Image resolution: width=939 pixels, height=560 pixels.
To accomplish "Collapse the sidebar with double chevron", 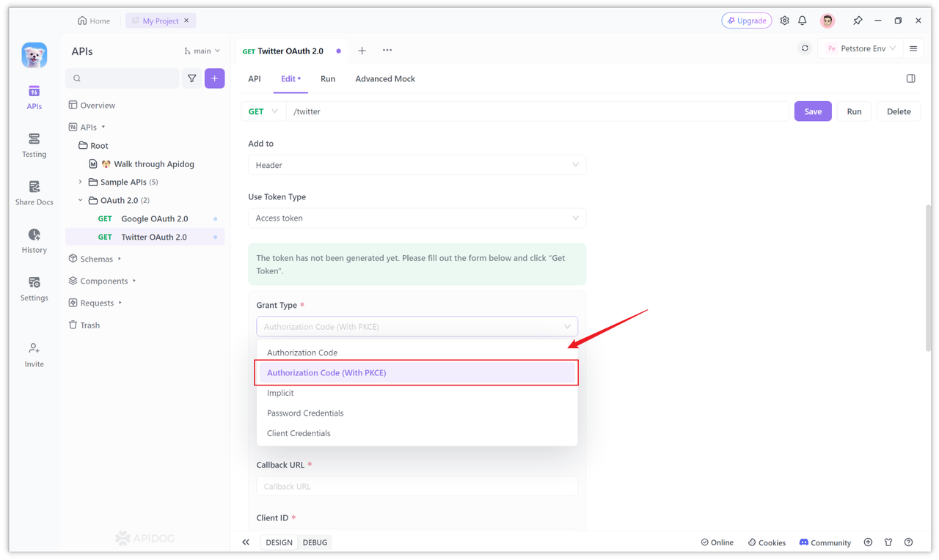I will pyautogui.click(x=246, y=542).
